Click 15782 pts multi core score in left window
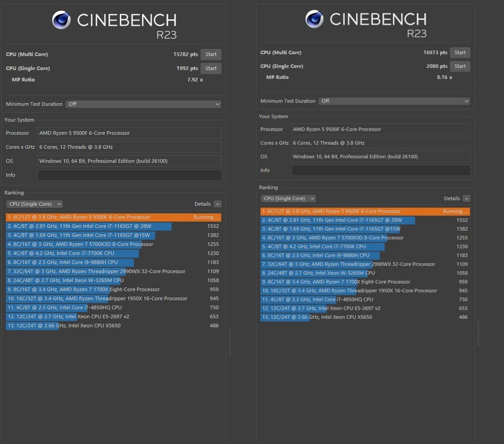Viewport: 504px width, 444px height. click(185, 54)
